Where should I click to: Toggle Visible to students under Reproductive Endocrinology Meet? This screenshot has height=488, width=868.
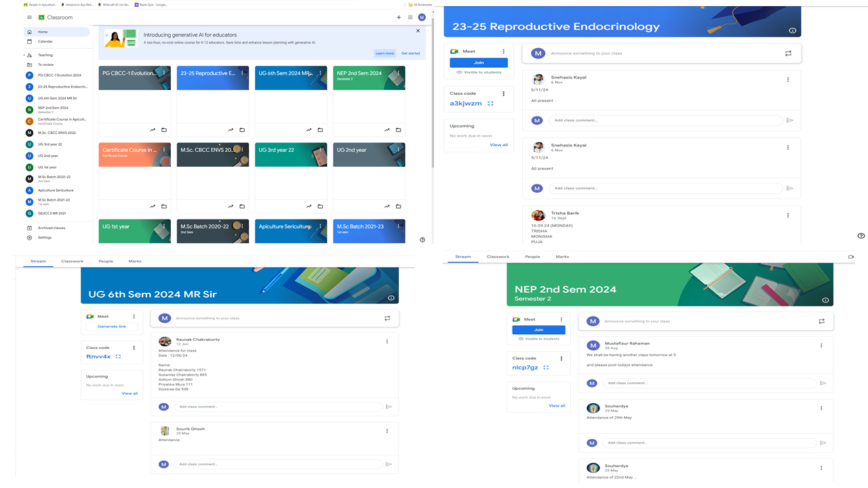point(479,72)
